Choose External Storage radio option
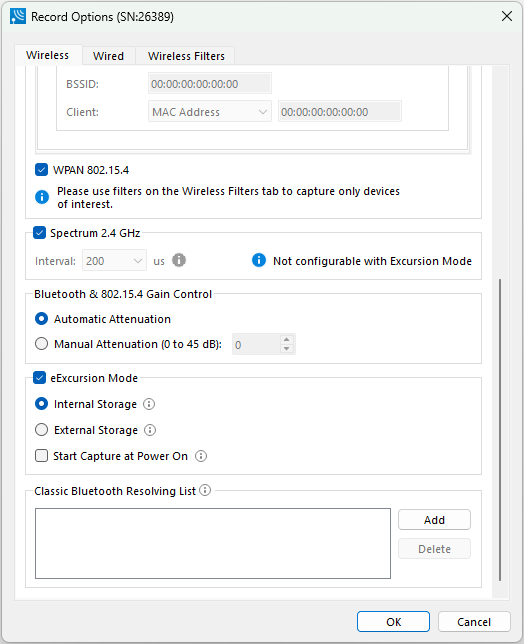 click(x=41, y=430)
